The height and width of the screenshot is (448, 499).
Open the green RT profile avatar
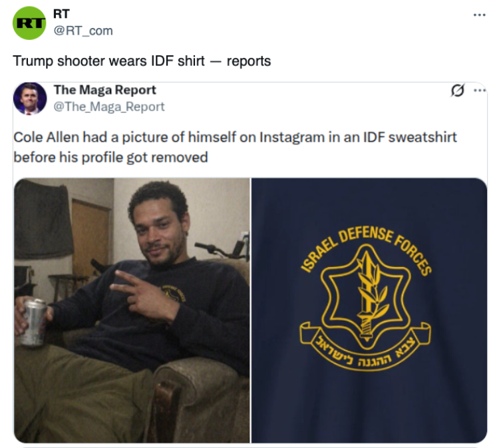point(29,23)
